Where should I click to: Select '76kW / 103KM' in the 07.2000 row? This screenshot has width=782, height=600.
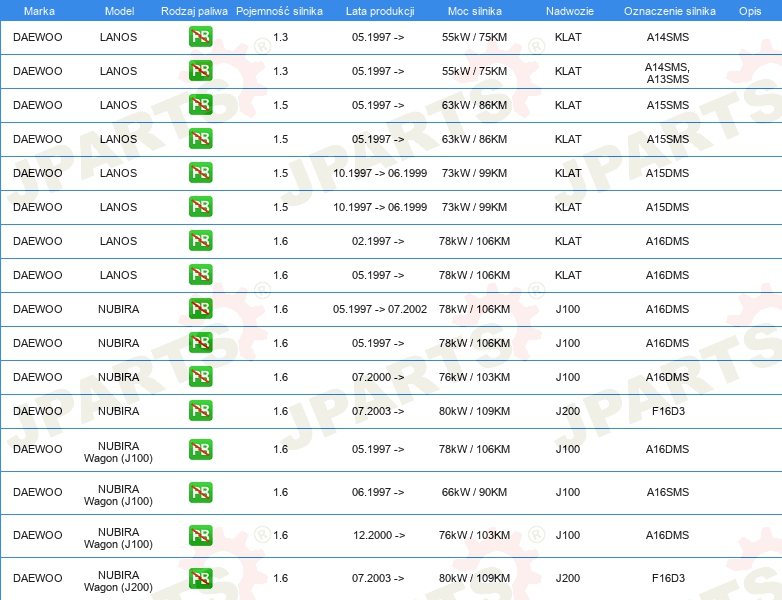474,377
